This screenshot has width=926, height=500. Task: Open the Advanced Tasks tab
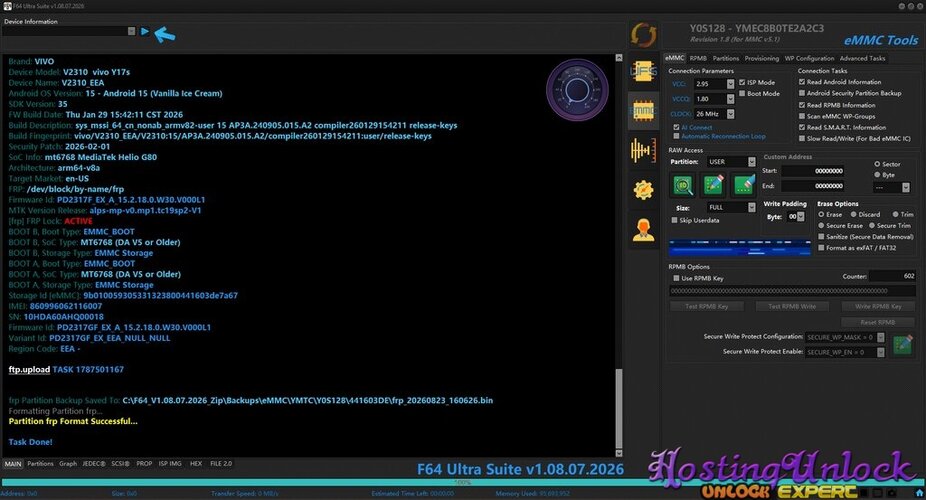point(862,58)
